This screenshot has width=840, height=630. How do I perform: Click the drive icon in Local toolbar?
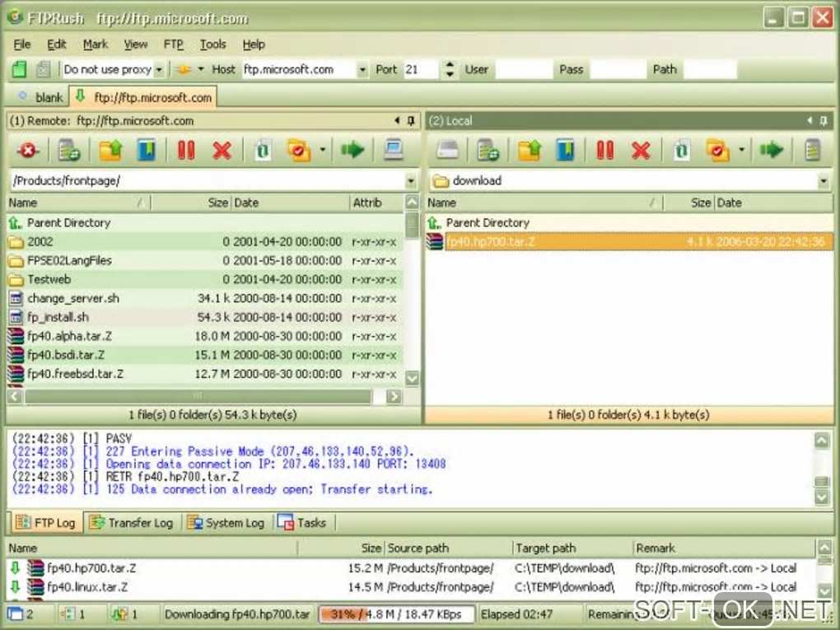(x=447, y=151)
